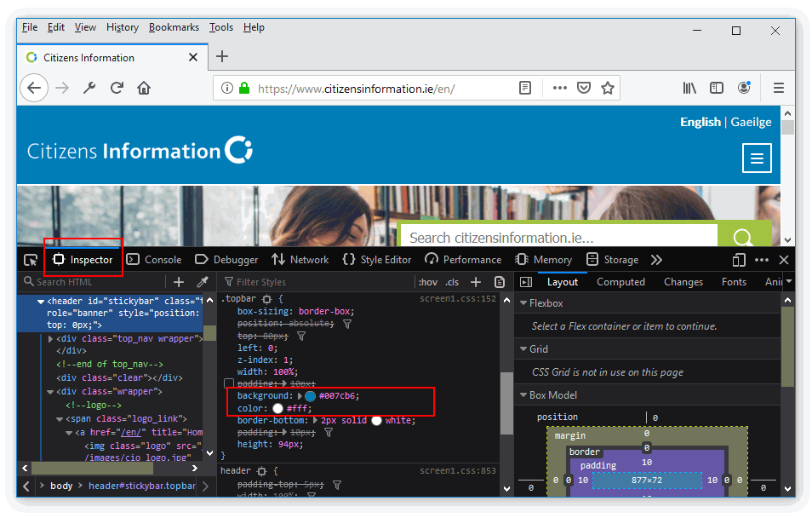Image resolution: width=812 pixels, height=518 pixels.
Task: Add a new CSS rule with plus icon
Action: coord(476,282)
